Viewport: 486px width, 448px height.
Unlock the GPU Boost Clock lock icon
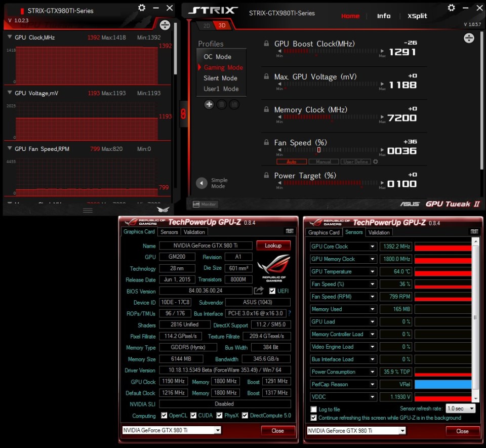266,44
